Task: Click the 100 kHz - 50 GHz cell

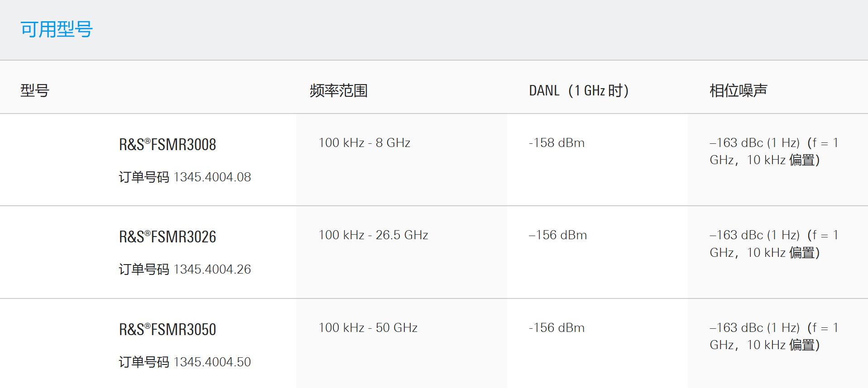Action: click(368, 328)
